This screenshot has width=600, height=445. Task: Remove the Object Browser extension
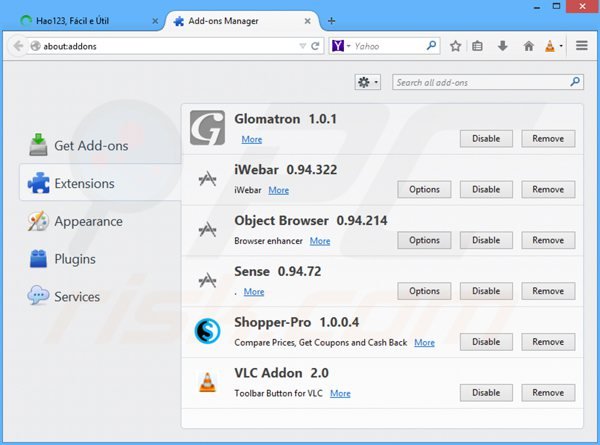pos(548,240)
